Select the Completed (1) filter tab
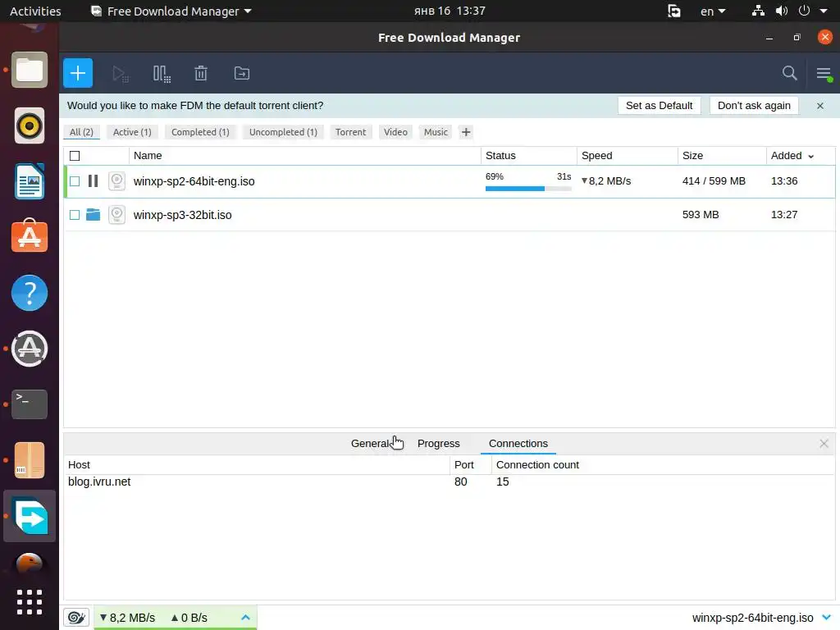Screen dimensions: 840x630 pos(200,132)
